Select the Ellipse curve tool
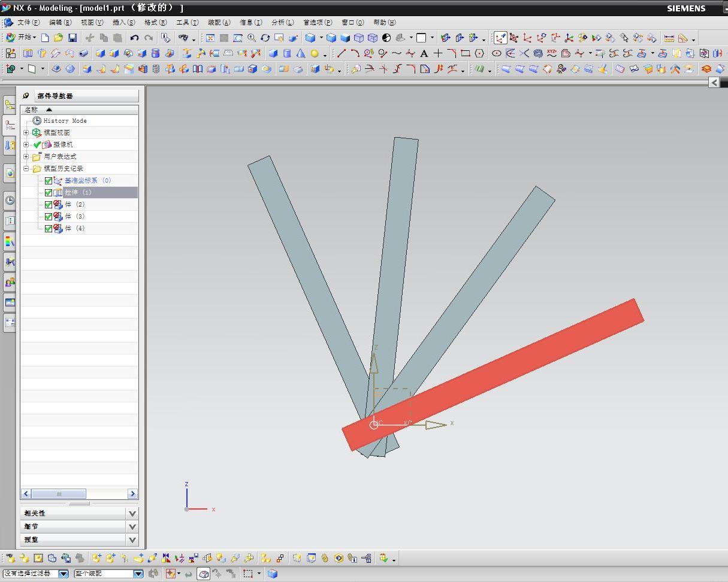This screenshot has height=582, width=728. point(497,53)
